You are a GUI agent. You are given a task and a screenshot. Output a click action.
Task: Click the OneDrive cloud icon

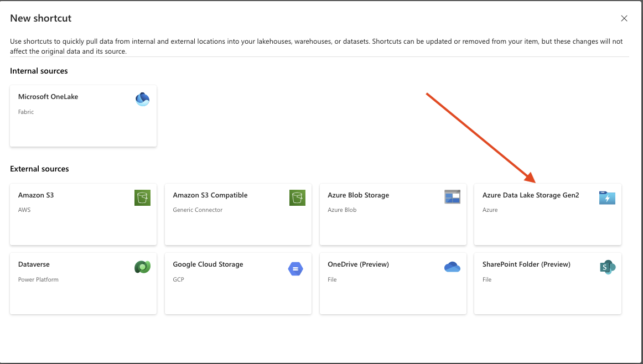(452, 267)
